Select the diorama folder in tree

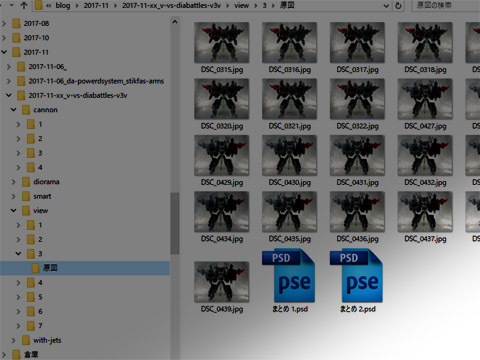[46, 182]
